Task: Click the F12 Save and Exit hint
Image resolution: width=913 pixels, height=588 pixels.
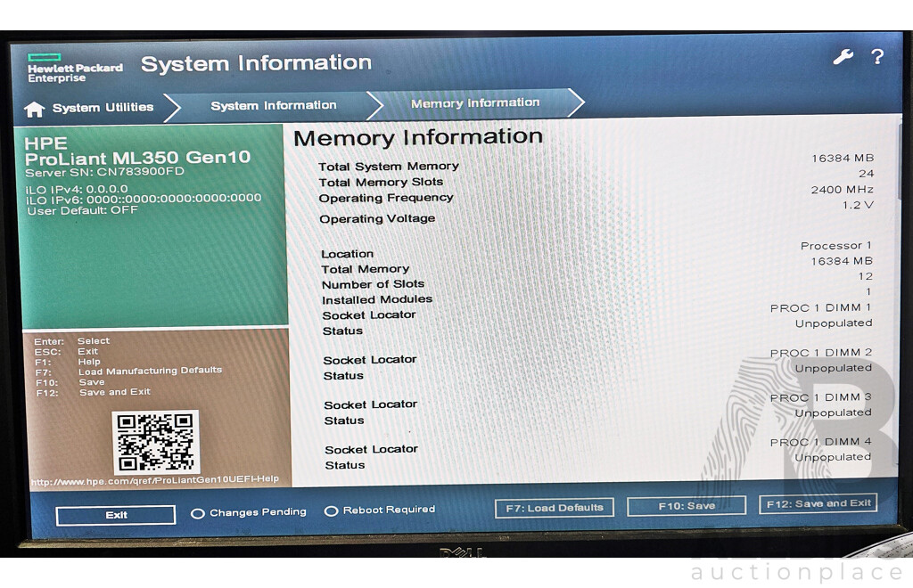Action: 93,393
